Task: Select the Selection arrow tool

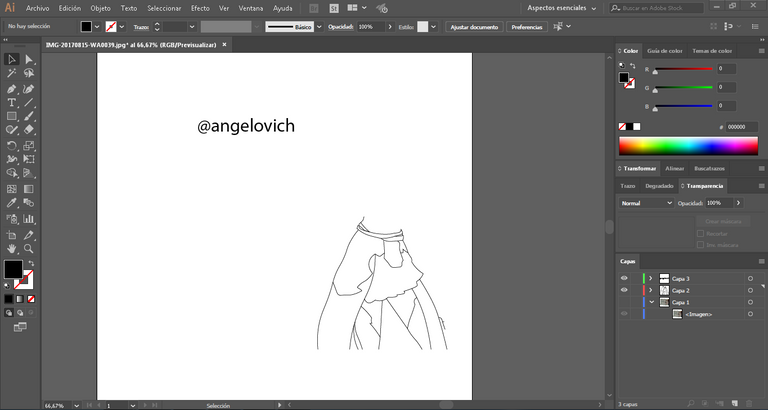Action: point(12,59)
